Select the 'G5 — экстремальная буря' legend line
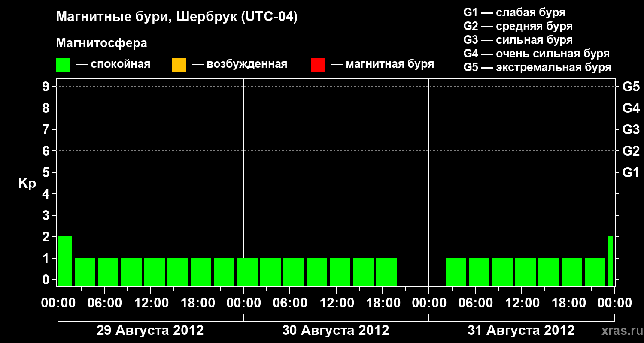This screenshot has width=644, height=343. tap(537, 67)
